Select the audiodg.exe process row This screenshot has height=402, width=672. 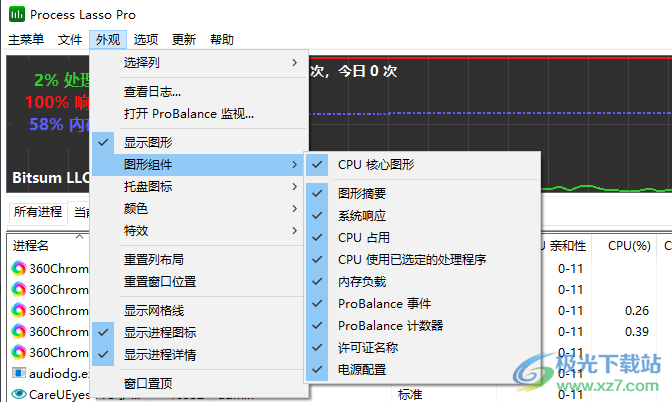tap(58, 373)
